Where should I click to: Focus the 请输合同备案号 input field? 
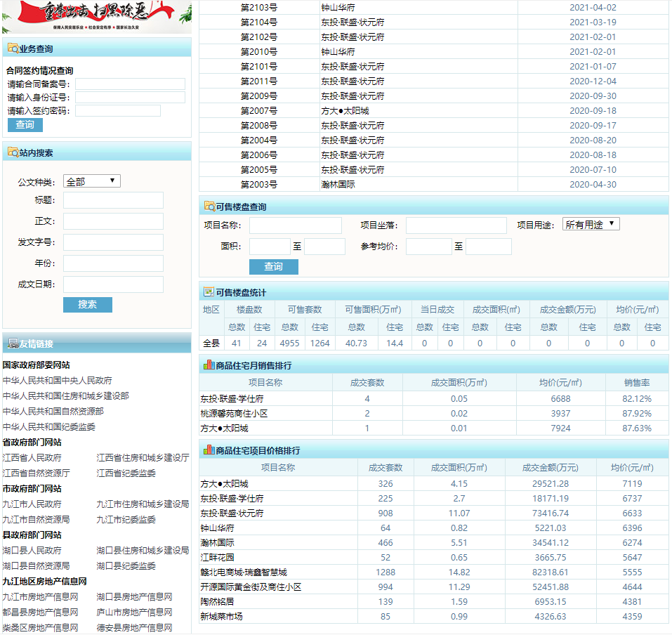[130, 84]
